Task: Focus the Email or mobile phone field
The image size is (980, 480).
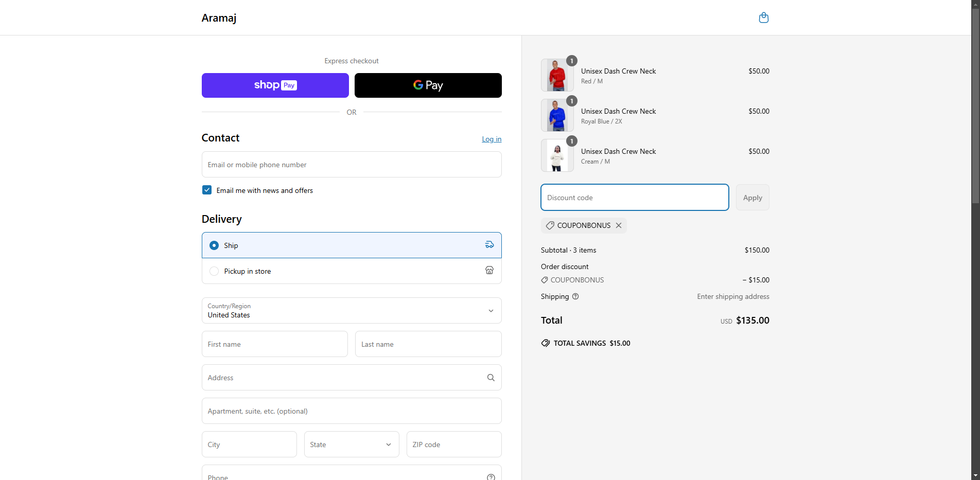Action: [352, 165]
